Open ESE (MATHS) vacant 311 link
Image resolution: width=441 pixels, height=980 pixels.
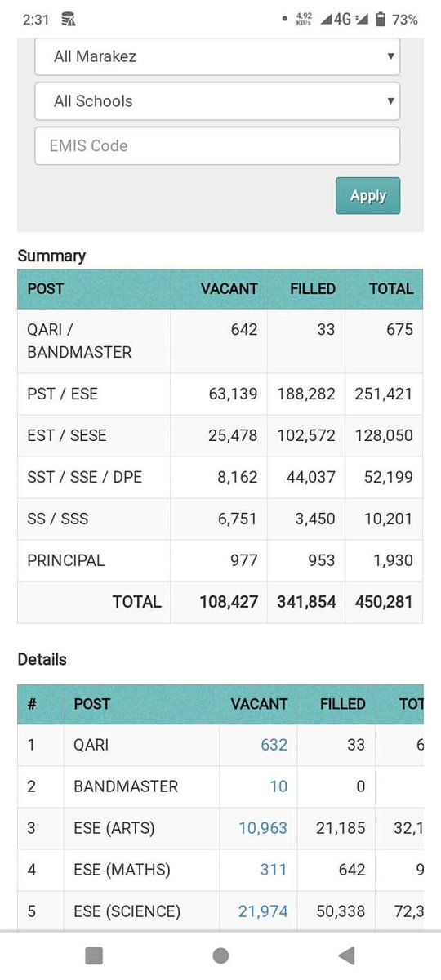(x=273, y=870)
